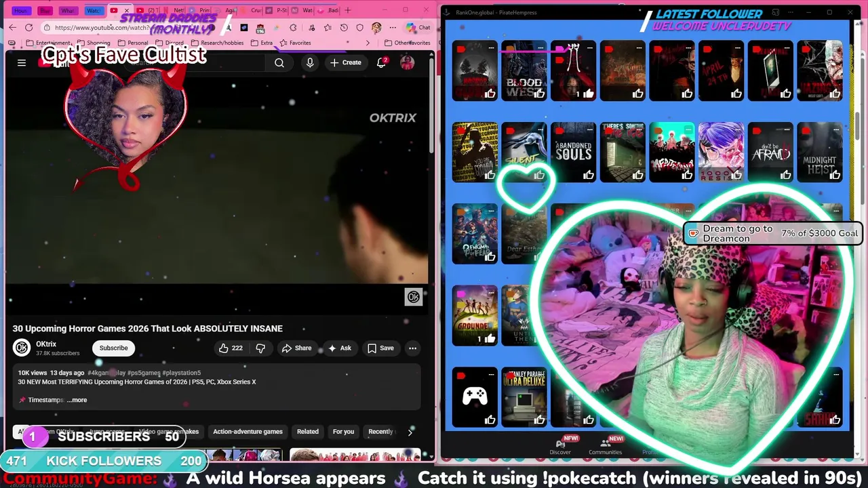Open Communities tab in RankOne window
Image resolution: width=868 pixels, height=488 pixels.
(605, 446)
